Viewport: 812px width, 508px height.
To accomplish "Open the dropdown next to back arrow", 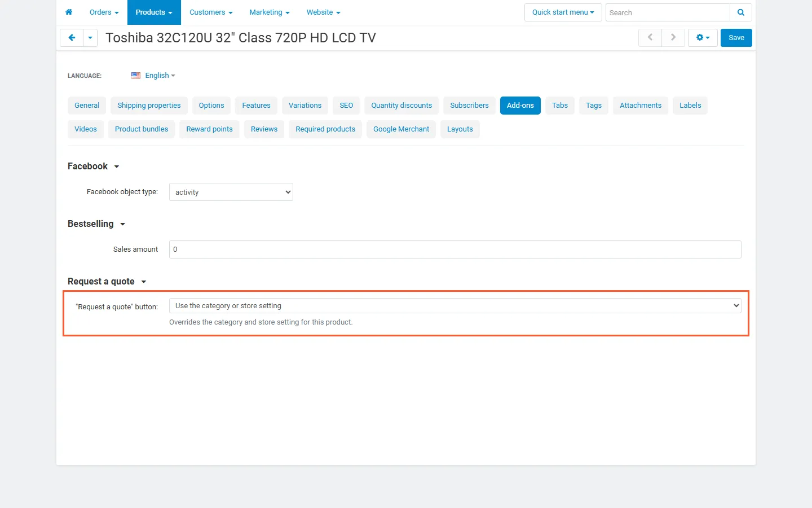I will 90,38.
